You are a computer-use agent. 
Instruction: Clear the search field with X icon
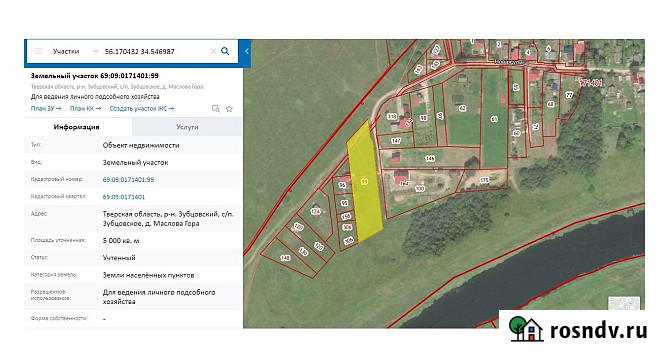pos(213,51)
